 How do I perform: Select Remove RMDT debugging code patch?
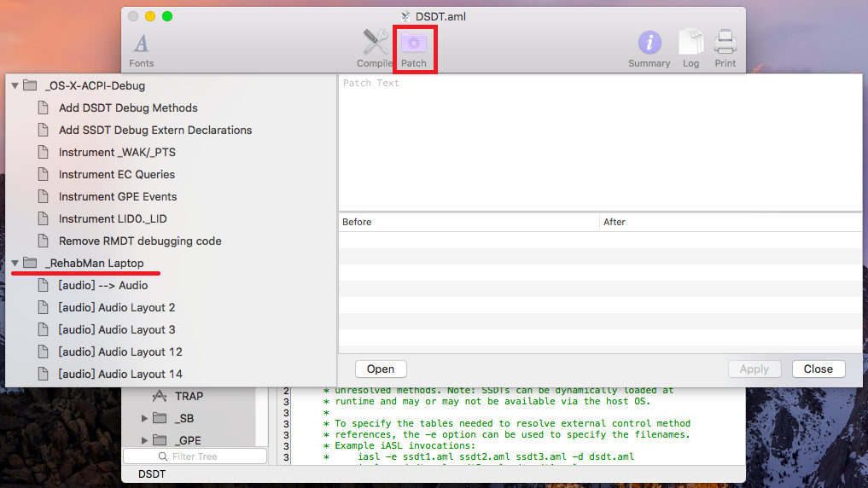pos(140,241)
